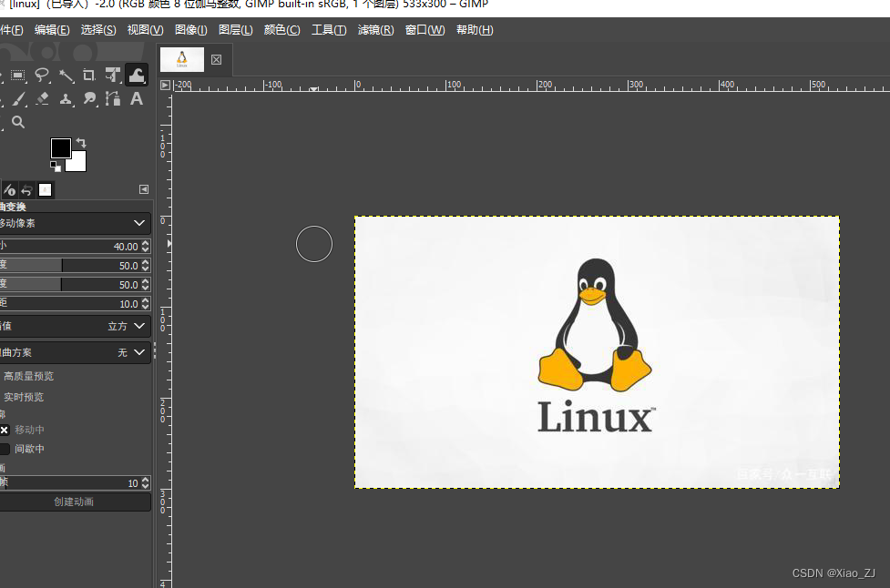The image size is (890, 588).
Task: Select the Paths tool
Action: (112, 98)
